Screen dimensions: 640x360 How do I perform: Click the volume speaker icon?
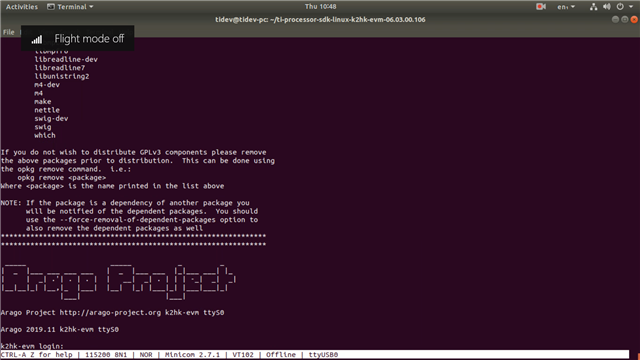pos(607,7)
